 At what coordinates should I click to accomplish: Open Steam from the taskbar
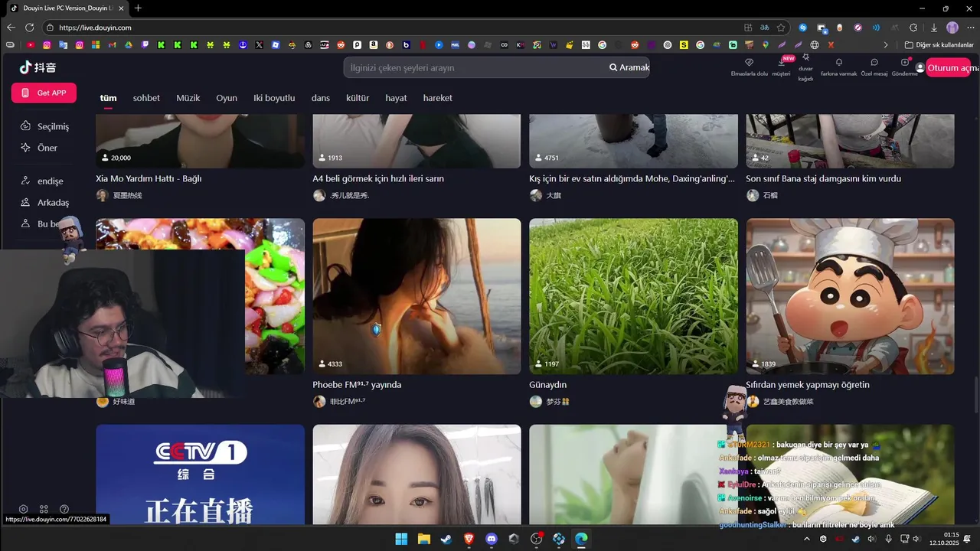point(446,539)
